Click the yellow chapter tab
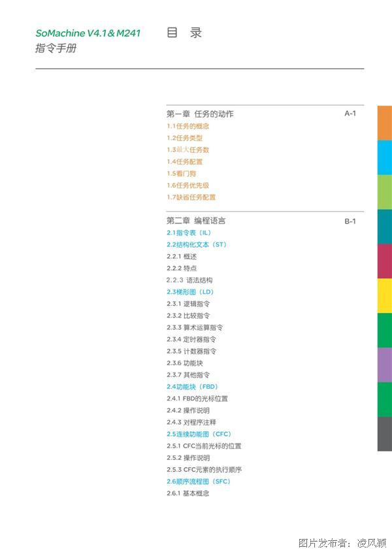 coord(385,296)
